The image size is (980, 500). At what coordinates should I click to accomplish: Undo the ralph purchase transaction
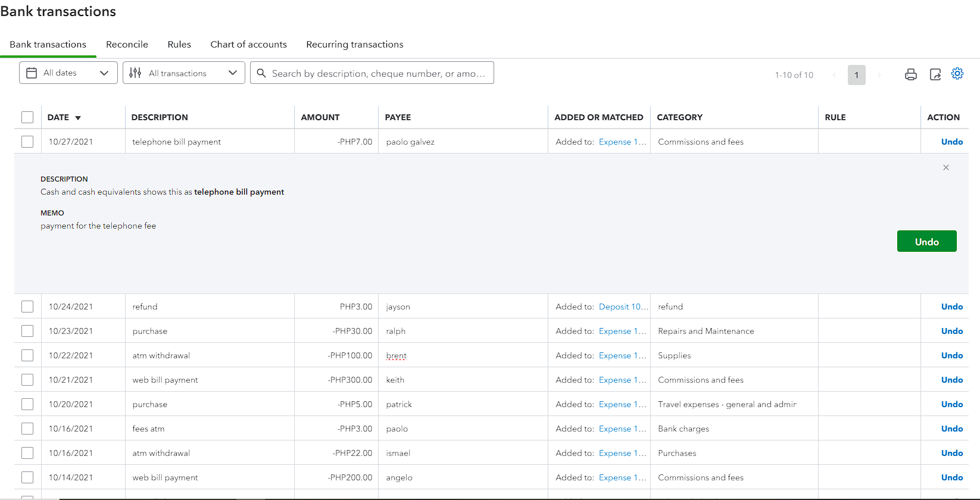tap(952, 331)
